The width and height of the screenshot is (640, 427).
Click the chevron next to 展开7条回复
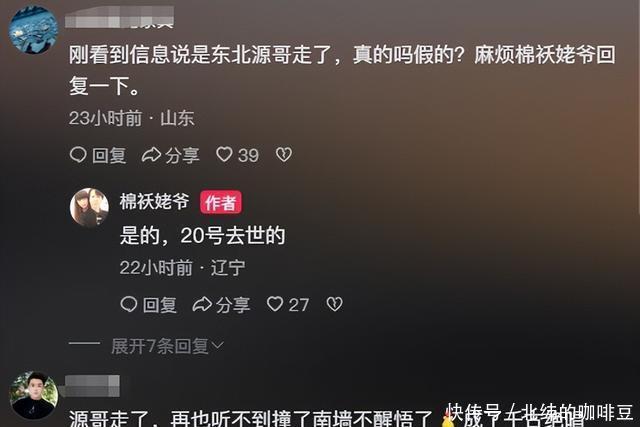218,346
